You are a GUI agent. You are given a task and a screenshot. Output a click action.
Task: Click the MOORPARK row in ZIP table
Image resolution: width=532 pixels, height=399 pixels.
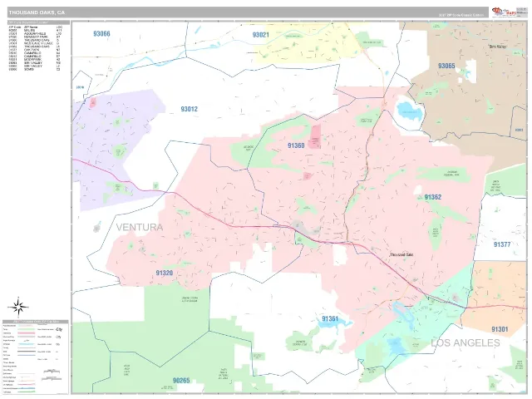(35, 59)
